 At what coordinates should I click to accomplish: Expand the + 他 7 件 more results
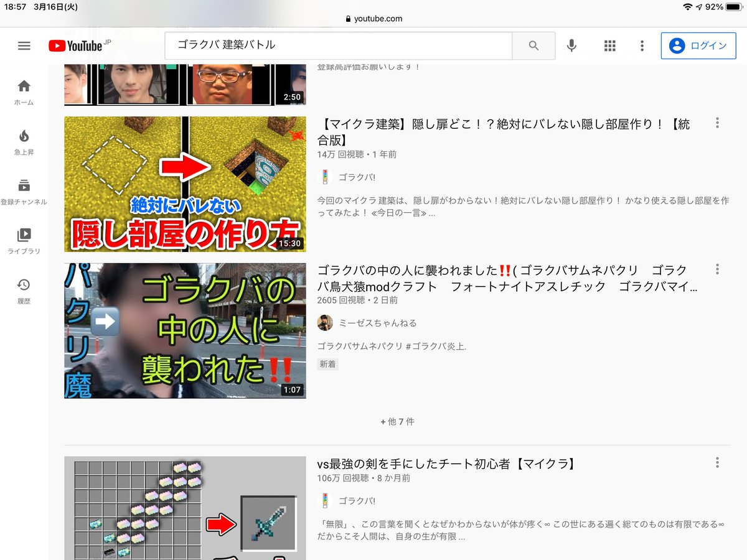click(397, 421)
